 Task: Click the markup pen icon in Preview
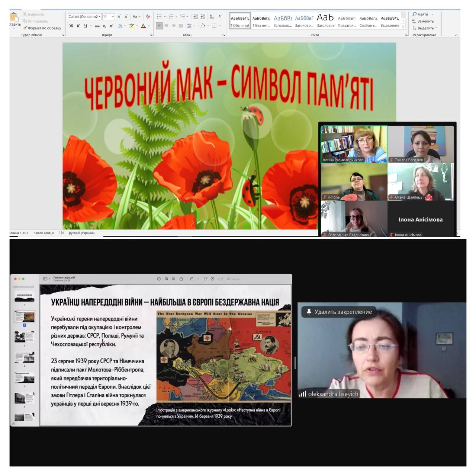coord(191,279)
